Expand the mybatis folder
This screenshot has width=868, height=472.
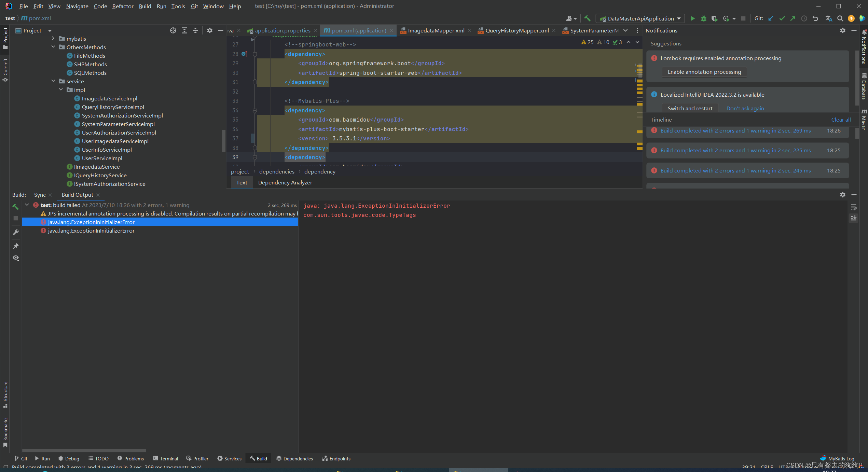click(x=53, y=38)
